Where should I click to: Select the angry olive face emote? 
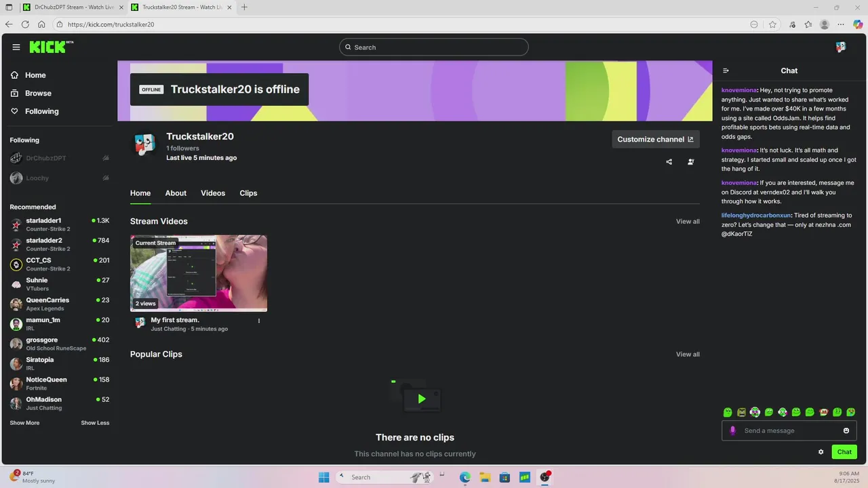[x=741, y=412]
